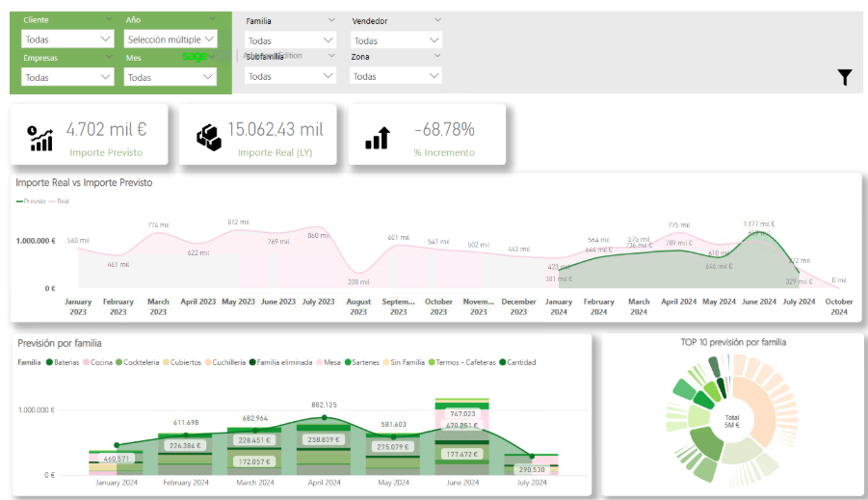Click the Real line legend entry
This screenshot has width=868, height=500.
(x=59, y=201)
